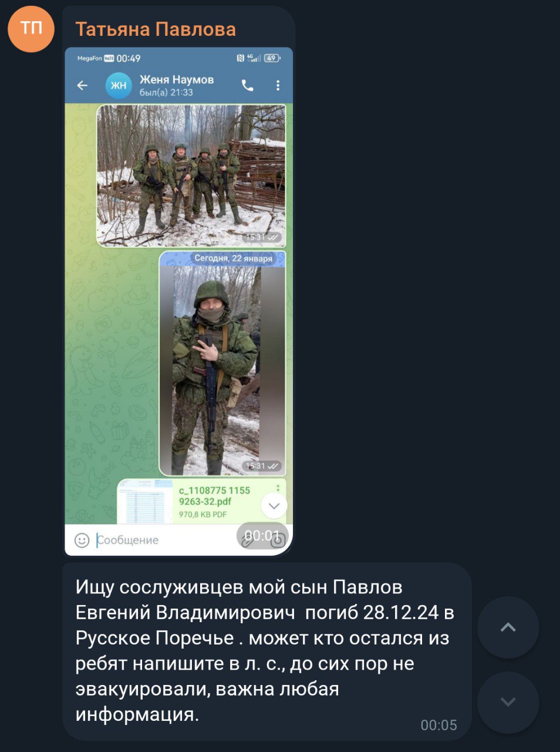Click the PDF document preview thumbnail
The image size is (560, 752).
pyautogui.click(x=145, y=502)
